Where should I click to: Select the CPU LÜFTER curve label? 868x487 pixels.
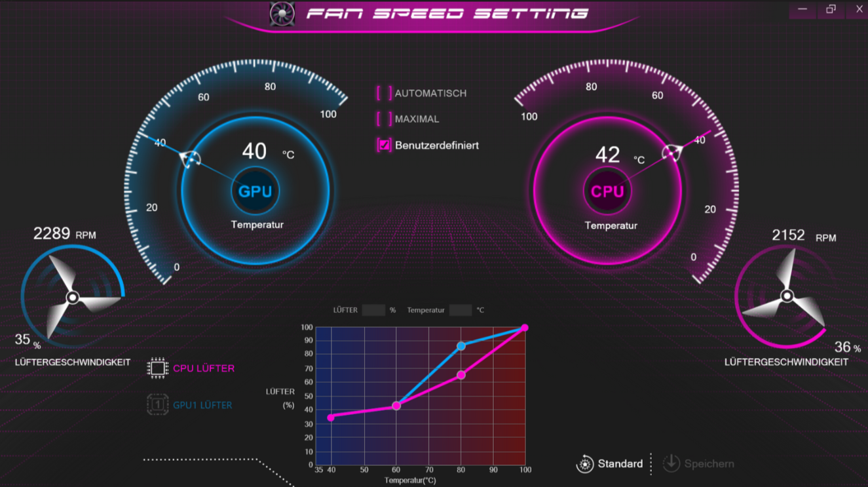pyautogui.click(x=204, y=368)
